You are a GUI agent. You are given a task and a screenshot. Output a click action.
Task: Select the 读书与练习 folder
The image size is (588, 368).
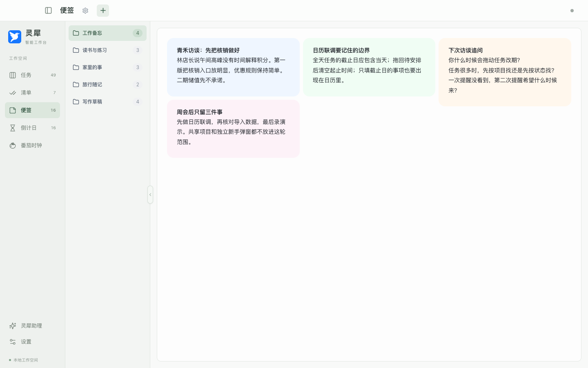pyautogui.click(x=107, y=50)
